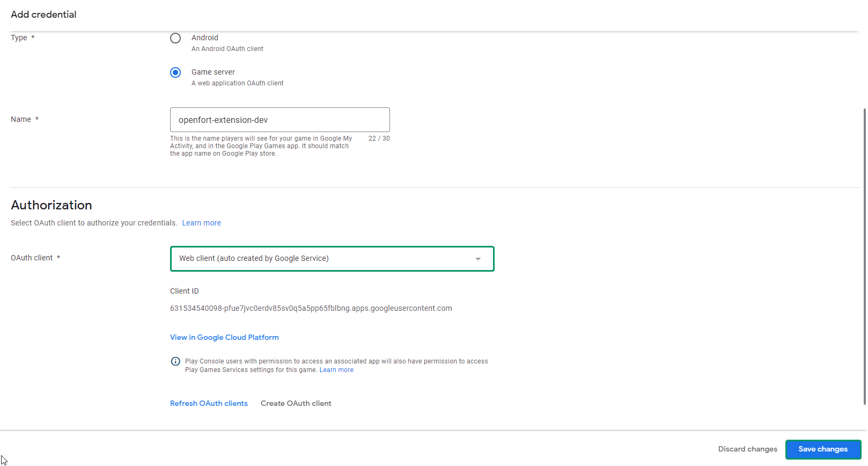Click the info icon beside Play Console note

(x=175, y=361)
